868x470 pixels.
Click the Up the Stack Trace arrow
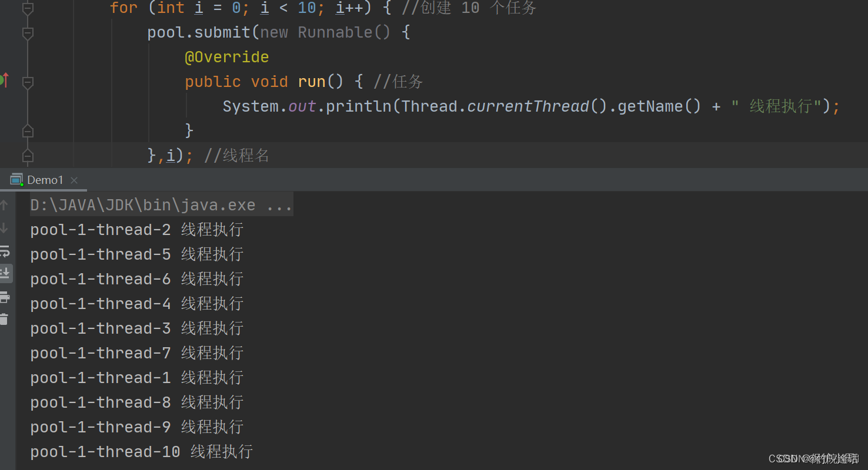pyautogui.click(x=5, y=204)
